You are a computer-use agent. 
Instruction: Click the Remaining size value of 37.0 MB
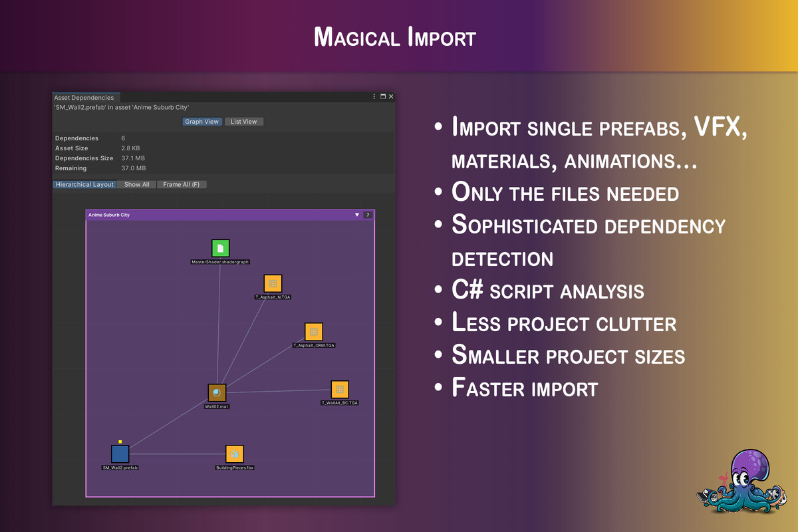(x=134, y=168)
